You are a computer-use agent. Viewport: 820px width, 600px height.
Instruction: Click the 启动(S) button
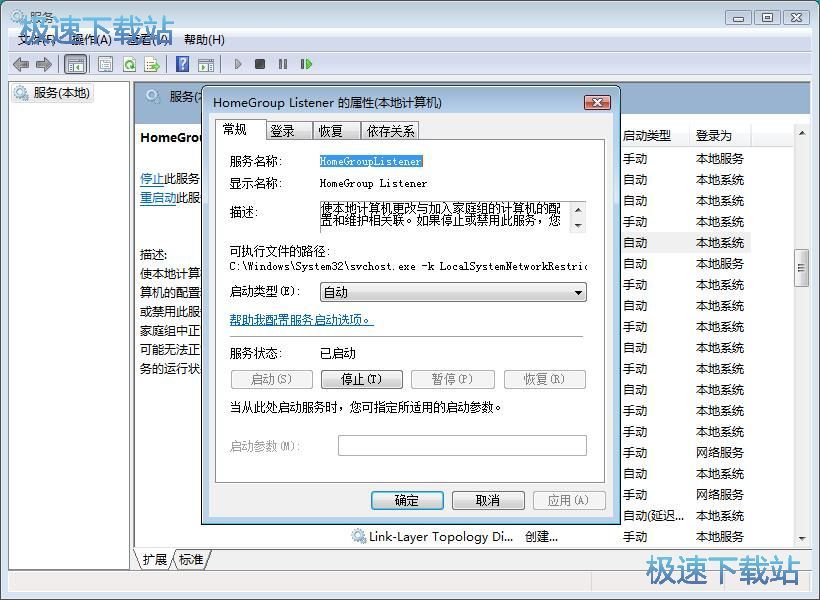(271, 379)
